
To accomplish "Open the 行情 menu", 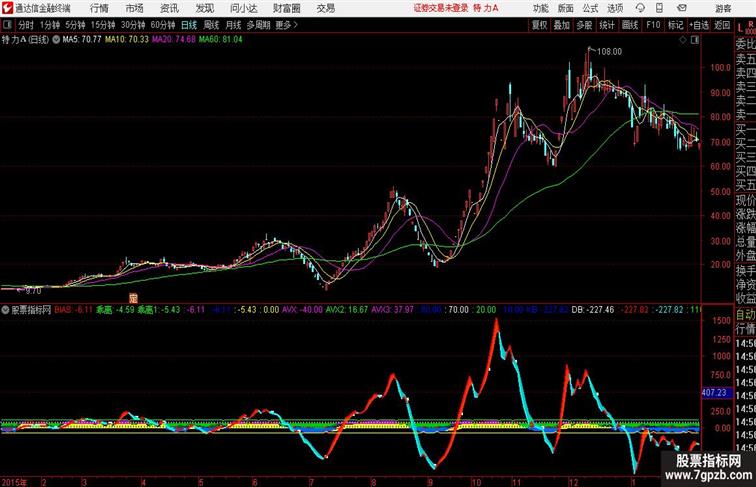I will (x=99, y=8).
